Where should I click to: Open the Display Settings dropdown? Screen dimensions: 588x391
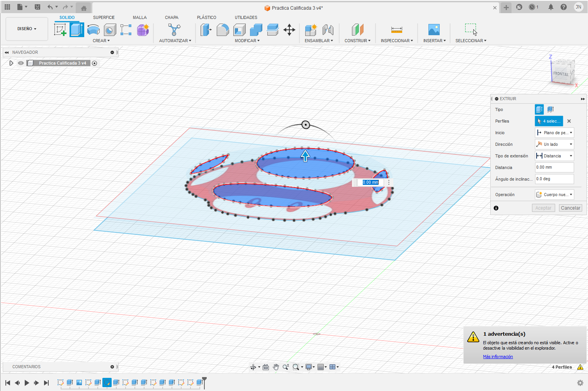click(310, 367)
